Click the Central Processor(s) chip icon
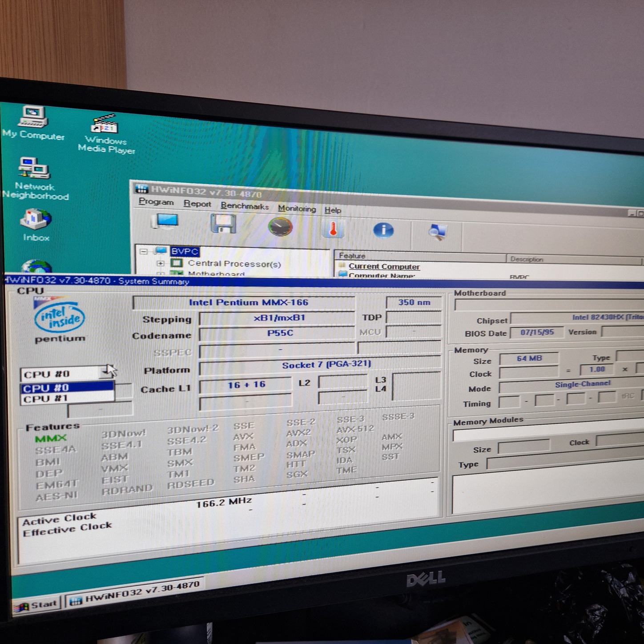This screenshot has height=644, width=644. (x=177, y=263)
